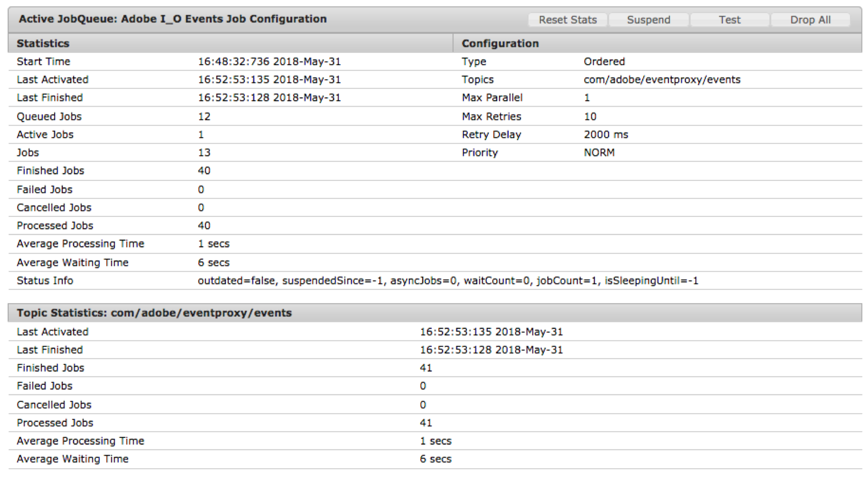The width and height of the screenshot is (868, 477).
Task: Select the Max Parallel label
Action: (x=492, y=97)
